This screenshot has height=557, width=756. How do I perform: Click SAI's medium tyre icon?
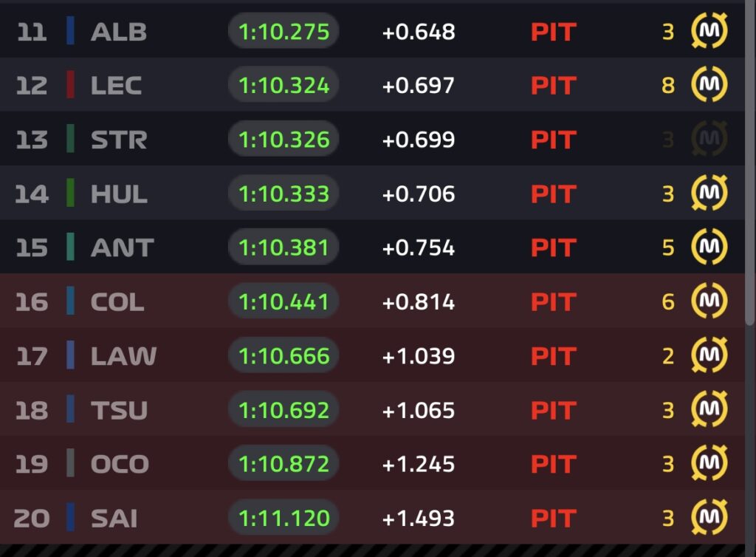click(709, 518)
